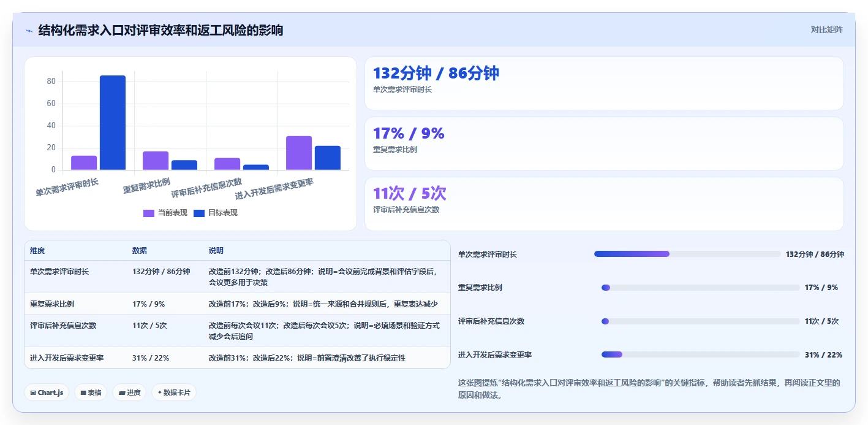868x425 pixels.
Task: Open the 11次 / 5次 data card
Action: 604,204
